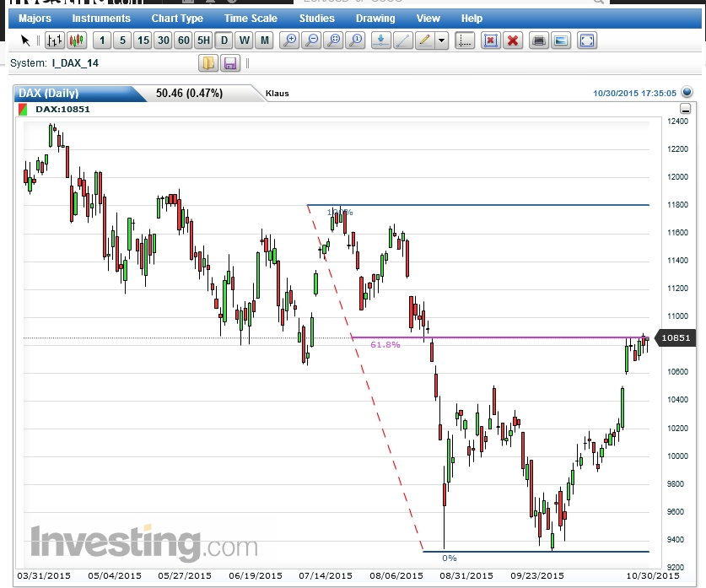Screen dimensions: 706x588
Task: Select the pencil drawing tool
Action: click(x=424, y=40)
